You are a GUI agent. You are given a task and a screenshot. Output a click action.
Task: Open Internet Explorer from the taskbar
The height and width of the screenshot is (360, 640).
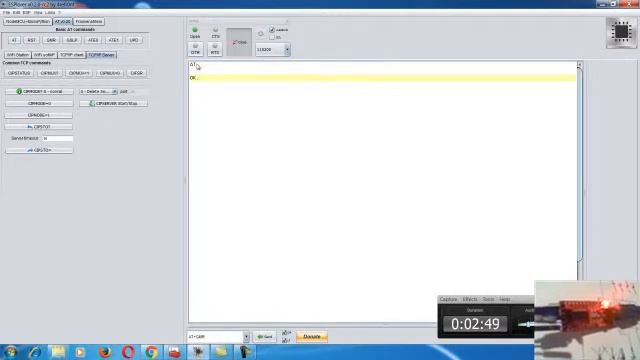tap(35, 352)
